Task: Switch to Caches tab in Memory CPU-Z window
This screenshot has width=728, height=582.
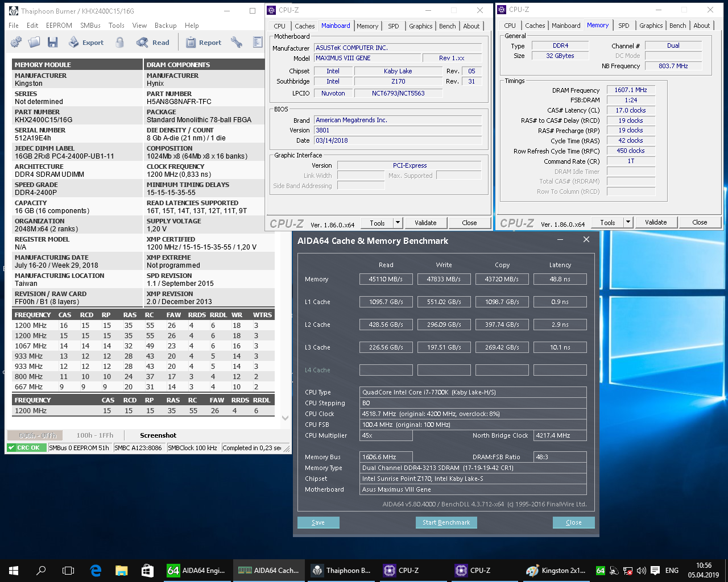Action: click(535, 26)
